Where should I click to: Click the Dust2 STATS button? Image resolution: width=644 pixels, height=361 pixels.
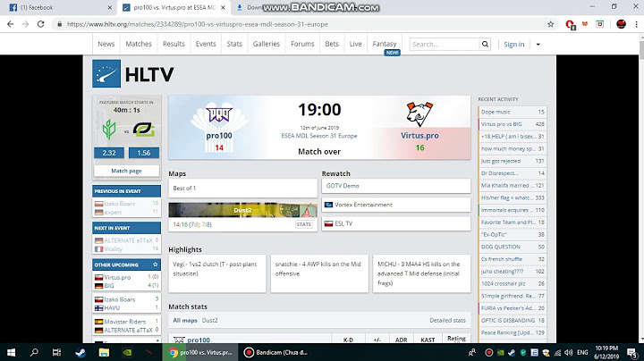pyautogui.click(x=303, y=224)
